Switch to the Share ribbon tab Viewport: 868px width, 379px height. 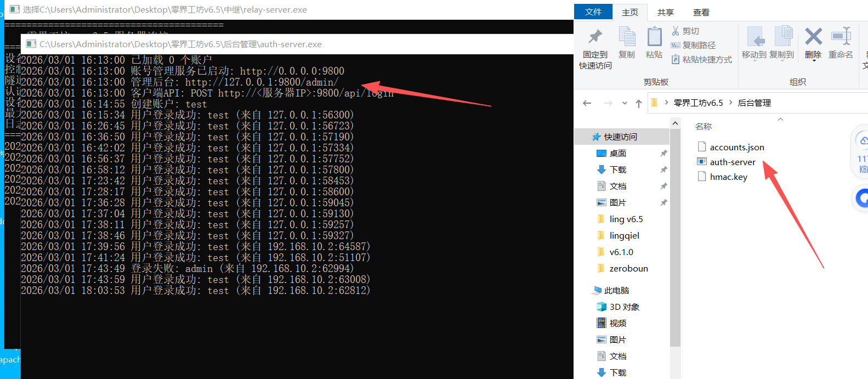(x=665, y=12)
